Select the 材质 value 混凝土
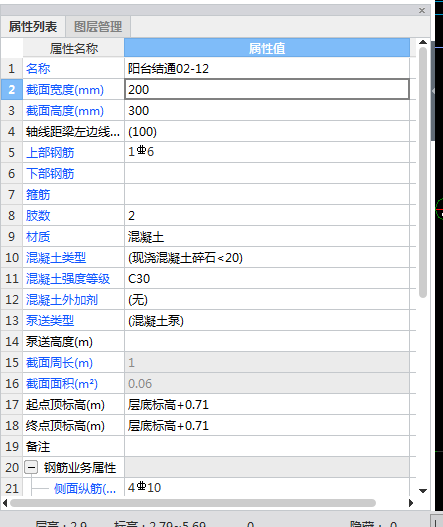Screen dimensions: 443x527 [267, 236]
